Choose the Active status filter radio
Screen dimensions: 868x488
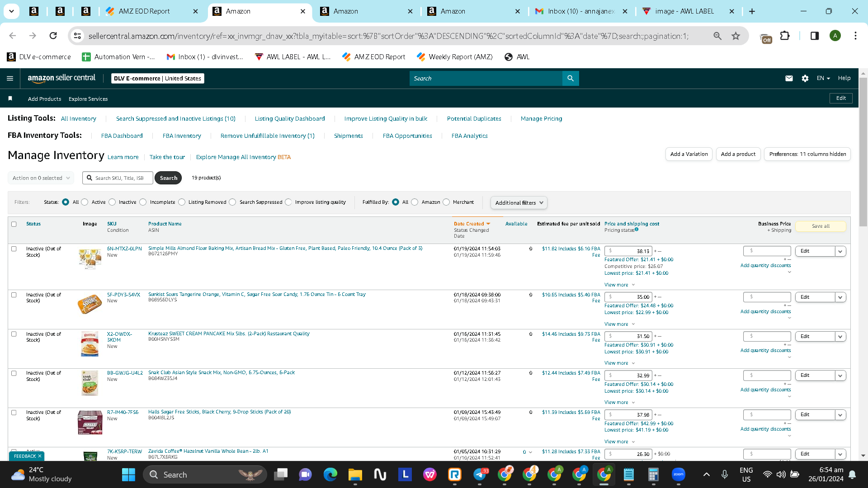[85, 202]
